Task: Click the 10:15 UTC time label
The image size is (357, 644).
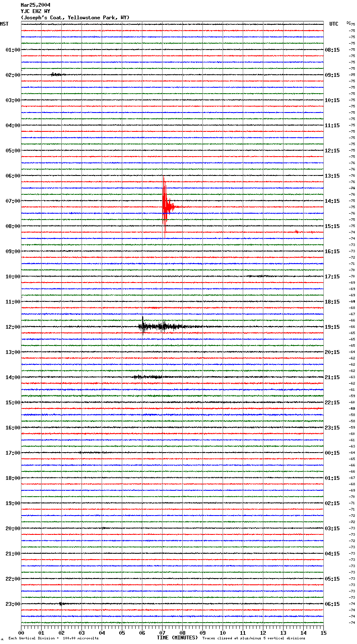Action: [x=332, y=100]
